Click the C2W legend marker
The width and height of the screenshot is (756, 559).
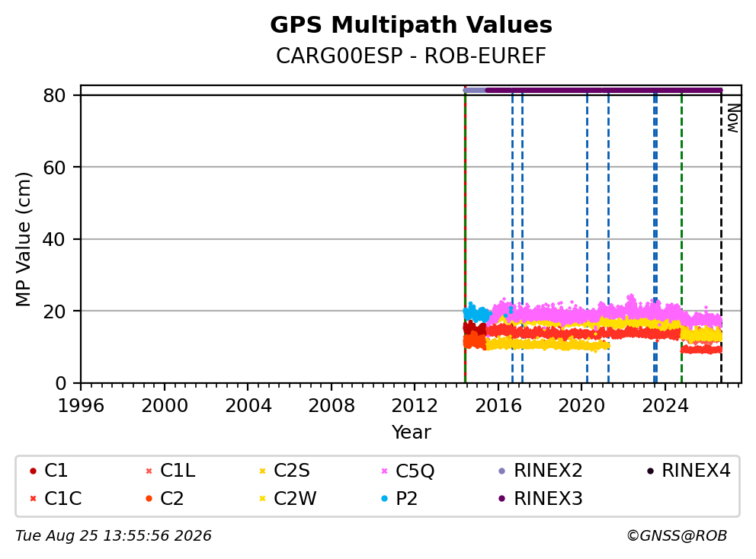(x=262, y=498)
